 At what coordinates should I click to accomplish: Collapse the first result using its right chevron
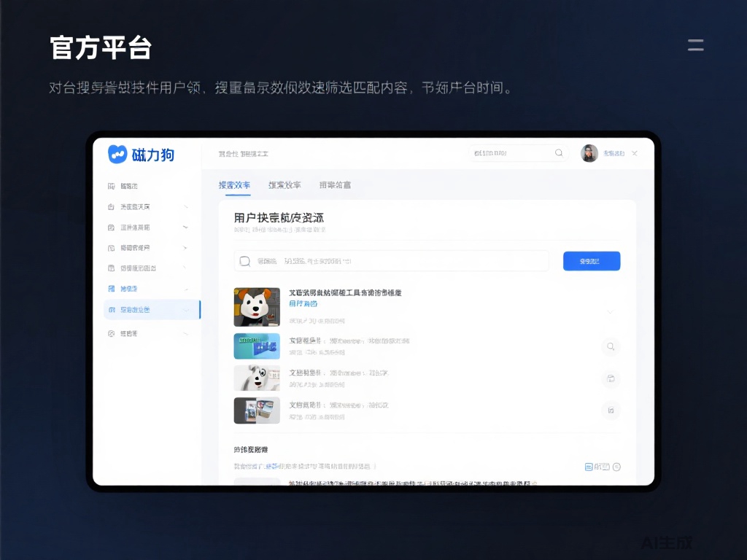[611, 311]
